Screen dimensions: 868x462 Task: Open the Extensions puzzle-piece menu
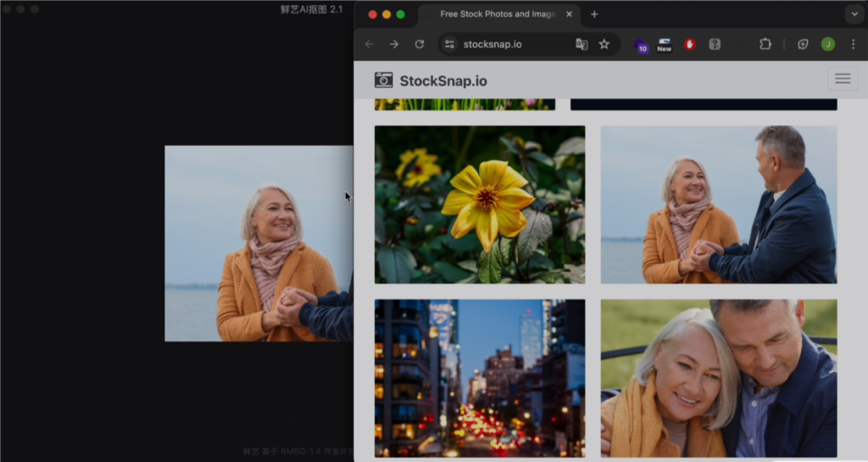pyautogui.click(x=765, y=44)
